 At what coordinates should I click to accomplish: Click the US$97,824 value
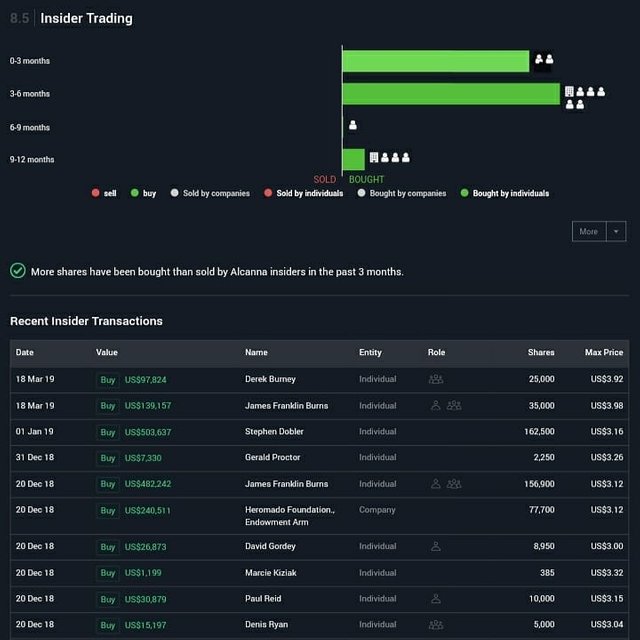[146, 380]
